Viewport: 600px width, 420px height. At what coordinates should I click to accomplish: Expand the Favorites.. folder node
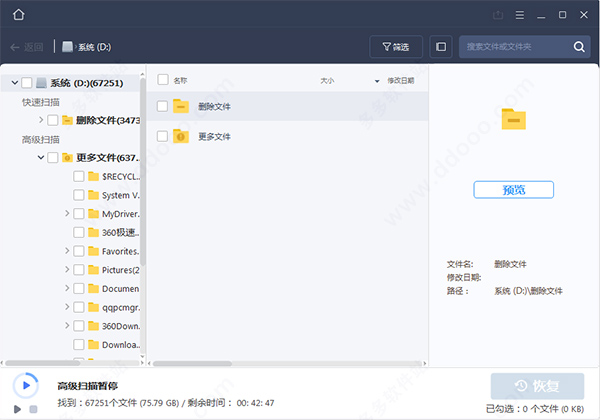[67, 251]
